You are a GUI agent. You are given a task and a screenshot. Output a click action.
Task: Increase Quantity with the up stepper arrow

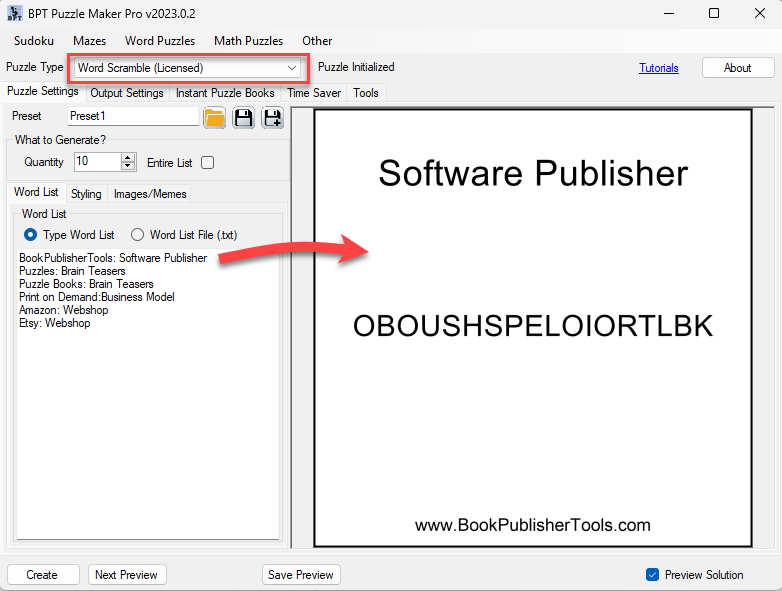point(128,157)
